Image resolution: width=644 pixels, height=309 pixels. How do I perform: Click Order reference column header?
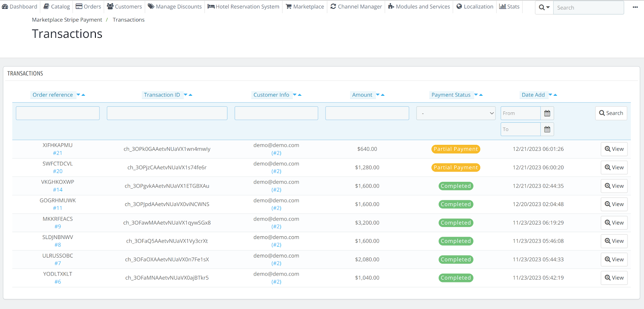coord(53,95)
